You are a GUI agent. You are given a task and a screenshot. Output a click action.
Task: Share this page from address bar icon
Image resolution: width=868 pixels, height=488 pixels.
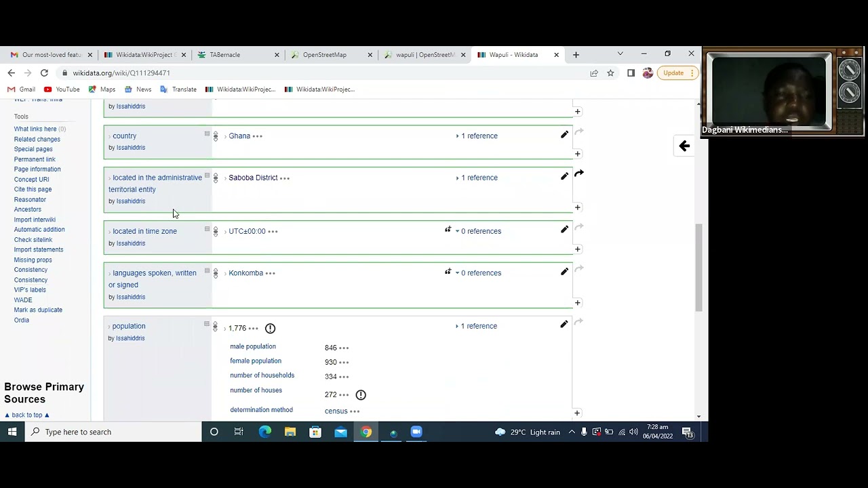(x=594, y=73)
